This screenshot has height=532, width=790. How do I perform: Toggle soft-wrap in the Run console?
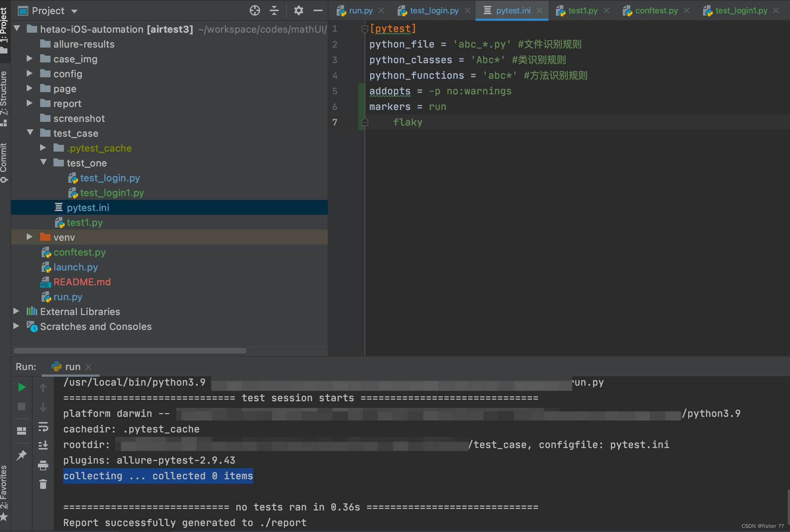(43, 427)
